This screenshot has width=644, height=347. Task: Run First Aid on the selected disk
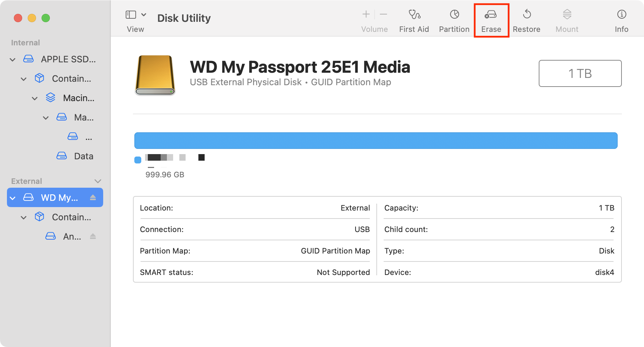414,19
